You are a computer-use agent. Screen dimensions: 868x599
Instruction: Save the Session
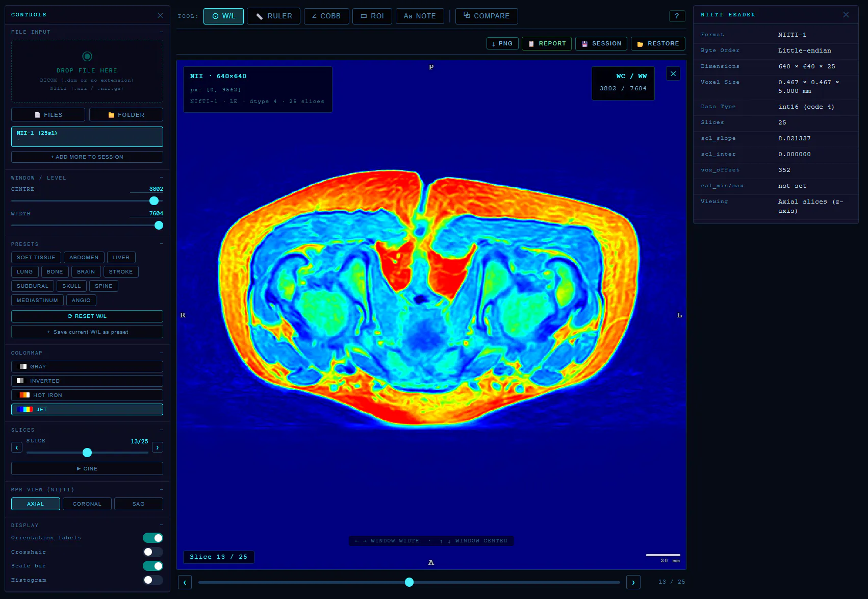601,43
